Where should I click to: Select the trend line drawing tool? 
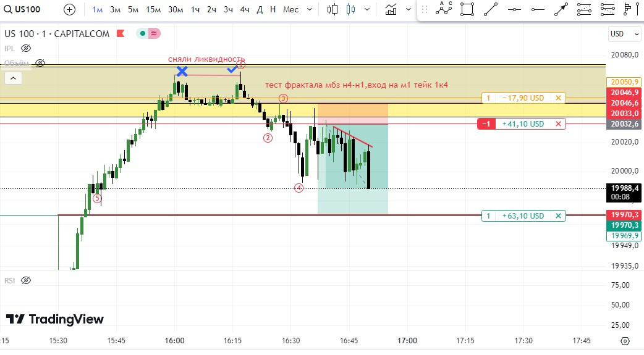point(491,9)
